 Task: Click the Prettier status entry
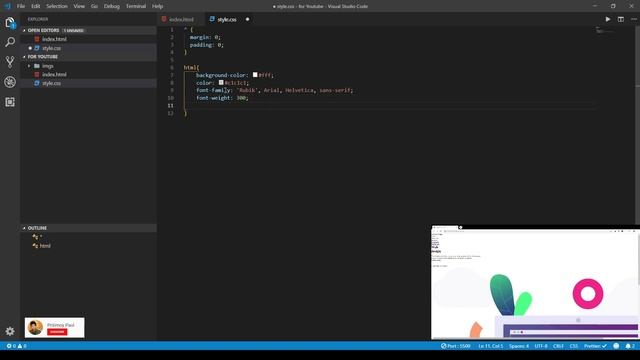point(595,346)
